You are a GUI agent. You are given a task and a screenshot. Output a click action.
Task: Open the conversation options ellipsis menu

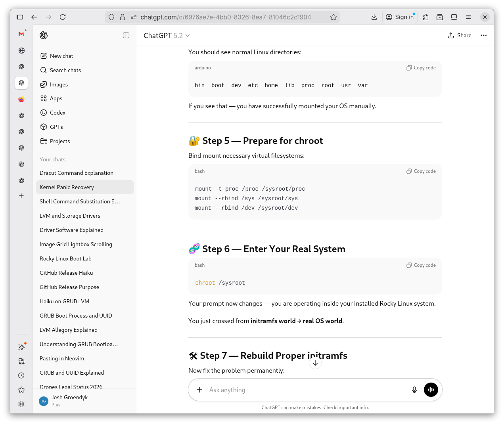[483, 35]
